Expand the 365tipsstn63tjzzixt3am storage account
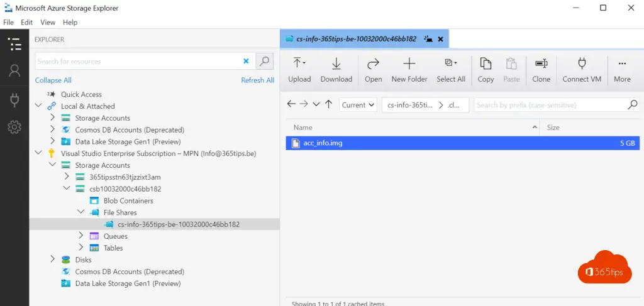Viewport: 644px width, 306px height. pos(67,177)
